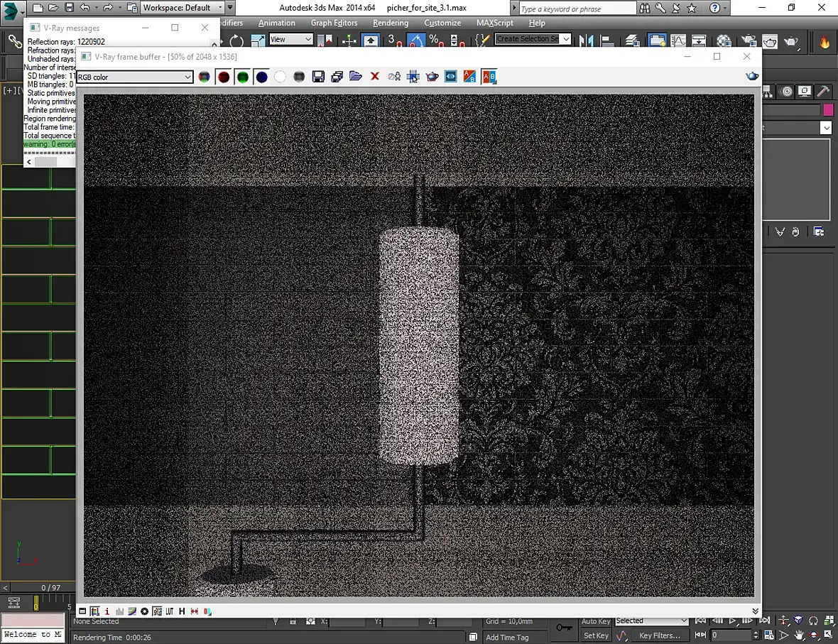Click the red A B horizontal compare icon
838x644 pixels.
[x=489, y=77]
